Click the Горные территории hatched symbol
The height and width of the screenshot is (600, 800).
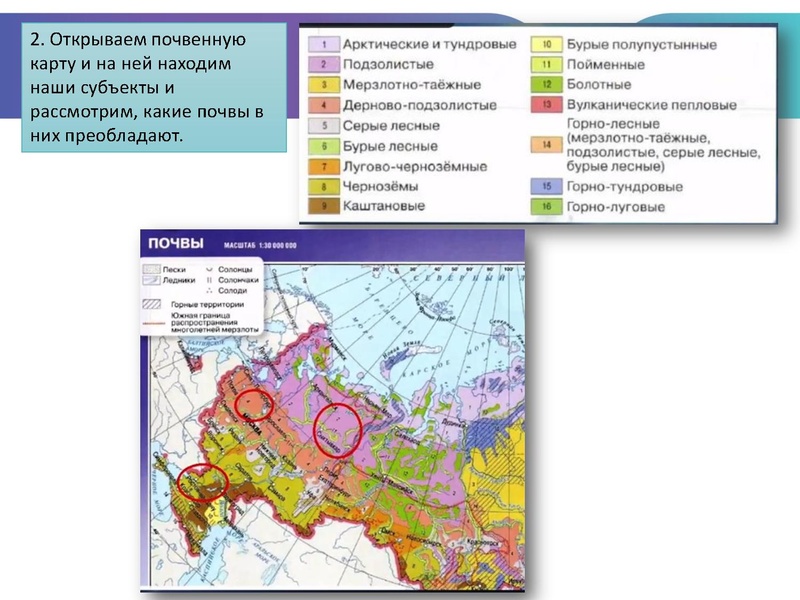click(x=150, y=302)
